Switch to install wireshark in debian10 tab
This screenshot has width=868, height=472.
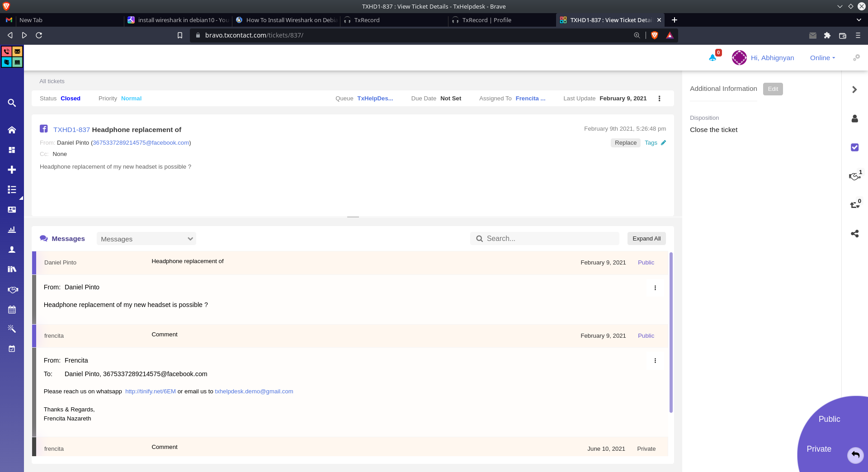[179, 20]
